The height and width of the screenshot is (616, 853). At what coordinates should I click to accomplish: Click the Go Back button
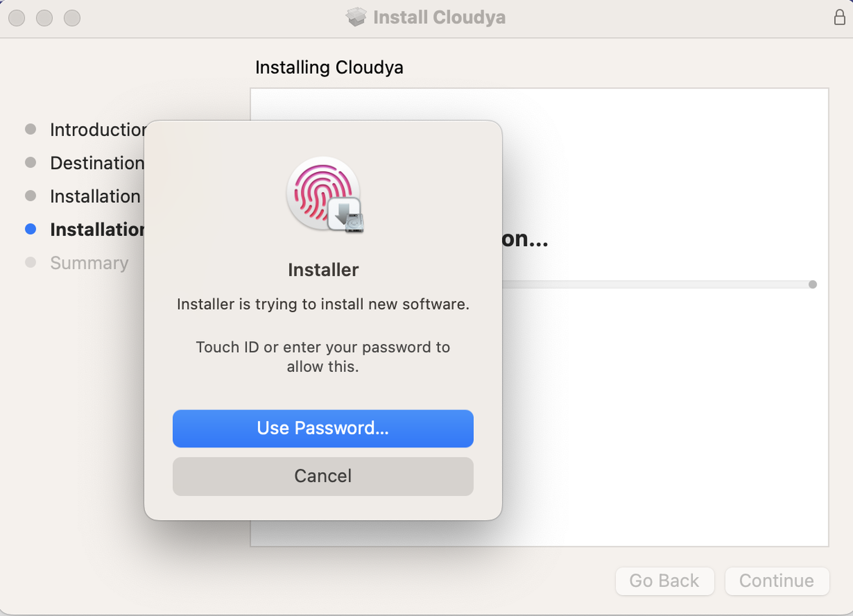[x=664, y=581]
